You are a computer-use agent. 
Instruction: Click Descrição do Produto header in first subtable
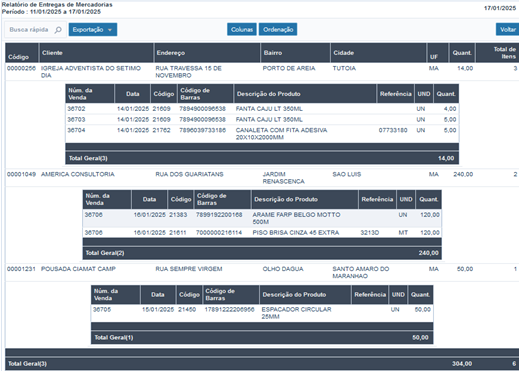pyautogui.click(x=268, y=94)
